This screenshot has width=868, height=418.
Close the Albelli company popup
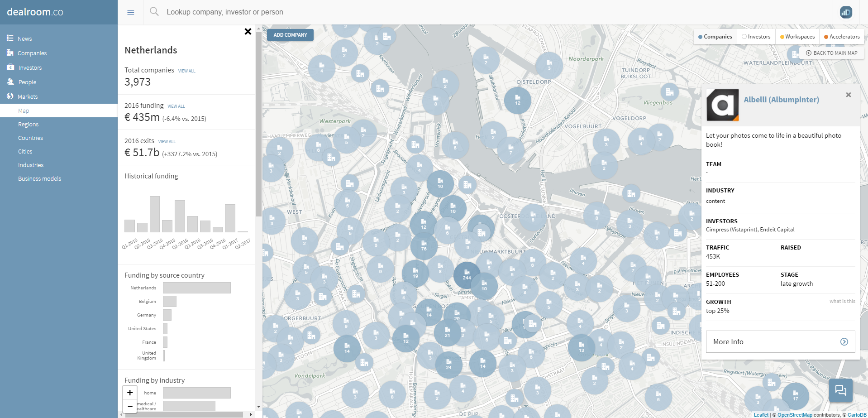848,95
